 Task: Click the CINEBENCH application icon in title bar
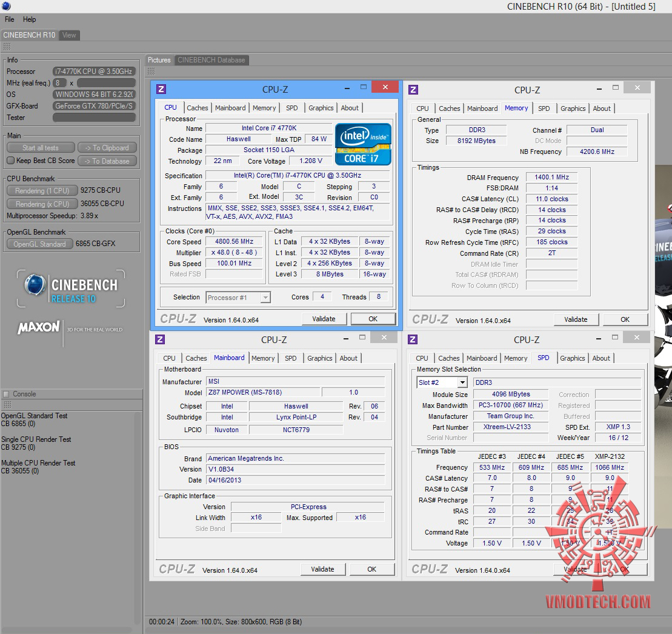tap(6, 6)
